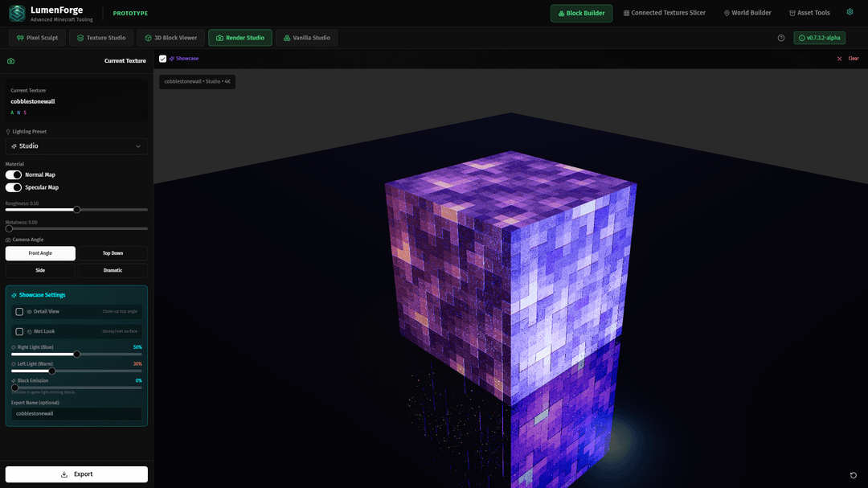Click the Roughness slider track

tap(113, 210)
